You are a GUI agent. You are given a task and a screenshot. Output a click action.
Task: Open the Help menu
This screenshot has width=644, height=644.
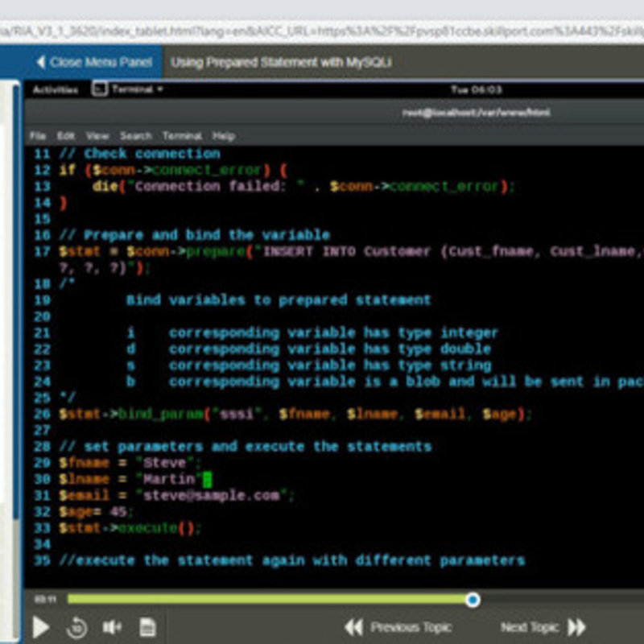[224, 136]
